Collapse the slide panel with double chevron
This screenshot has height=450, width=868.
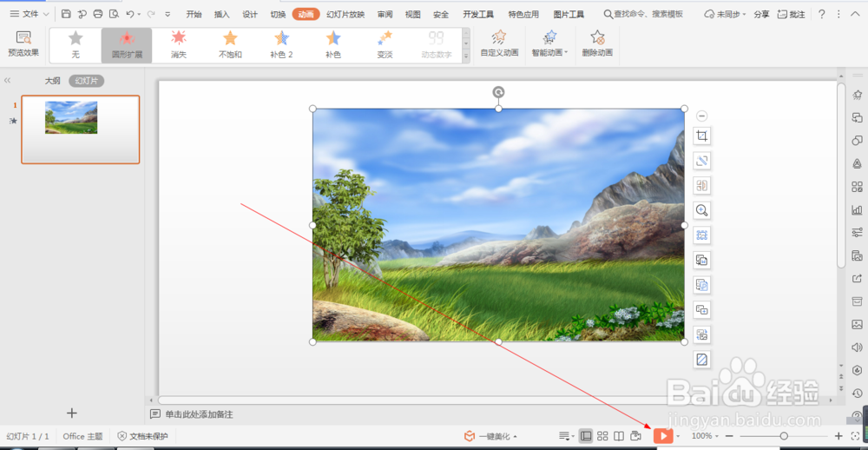click(7, 81)
